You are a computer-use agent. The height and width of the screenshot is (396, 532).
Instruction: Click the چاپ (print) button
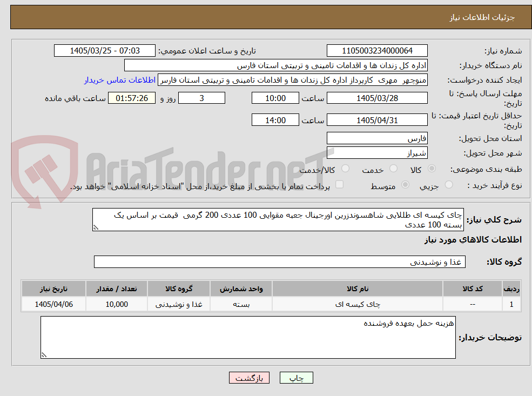296,378
